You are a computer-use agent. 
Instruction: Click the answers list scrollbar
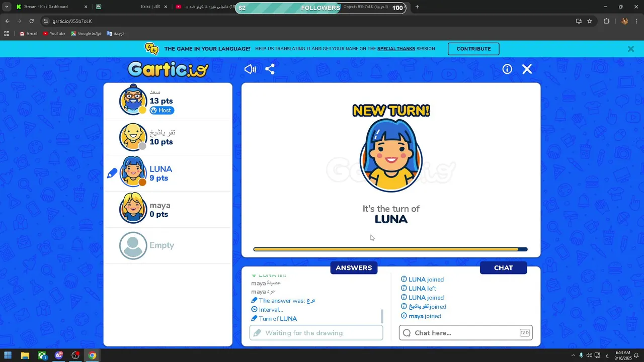pyautogui.click(x=382, y=316)
